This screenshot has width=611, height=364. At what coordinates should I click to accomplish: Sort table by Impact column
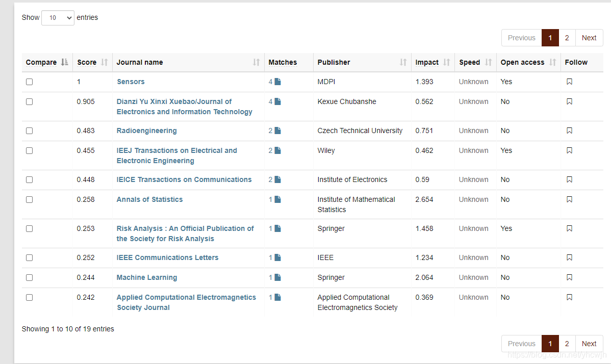pos(433,62)
